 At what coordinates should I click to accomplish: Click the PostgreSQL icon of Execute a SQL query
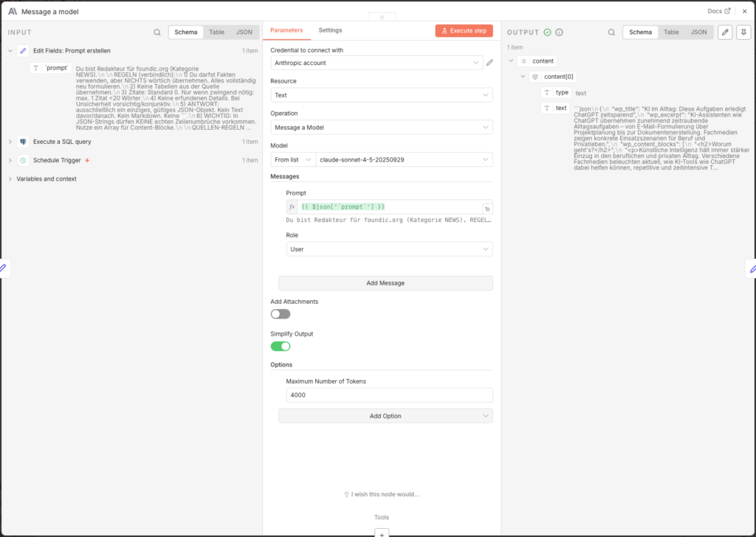click(x=23, y=142)
